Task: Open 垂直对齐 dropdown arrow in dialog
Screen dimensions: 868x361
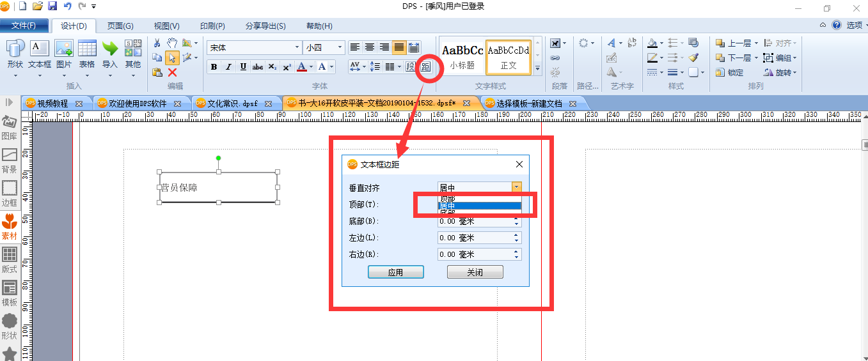Action: coord(516,187)
